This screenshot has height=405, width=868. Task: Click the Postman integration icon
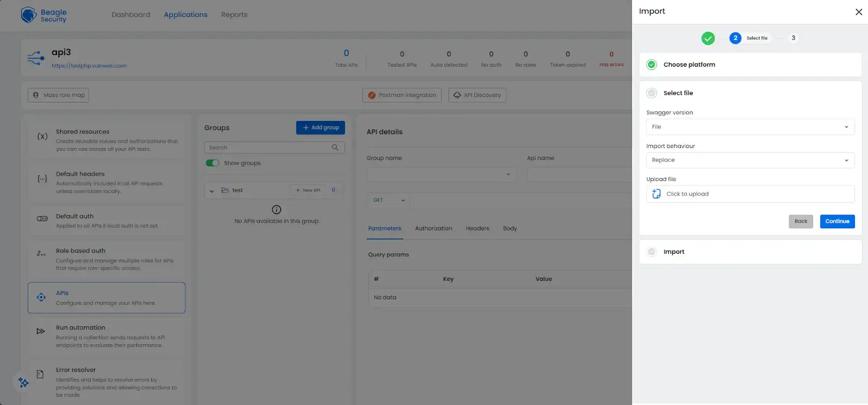(372, 95)
